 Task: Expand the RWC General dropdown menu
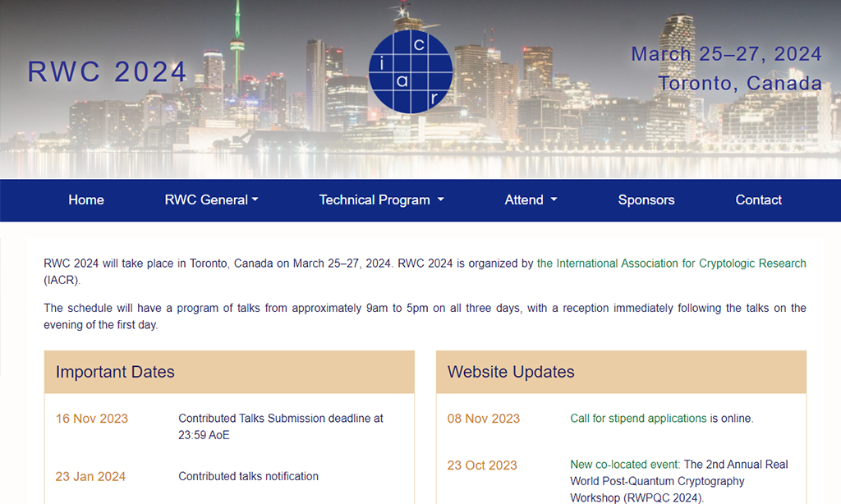point(211,200)
